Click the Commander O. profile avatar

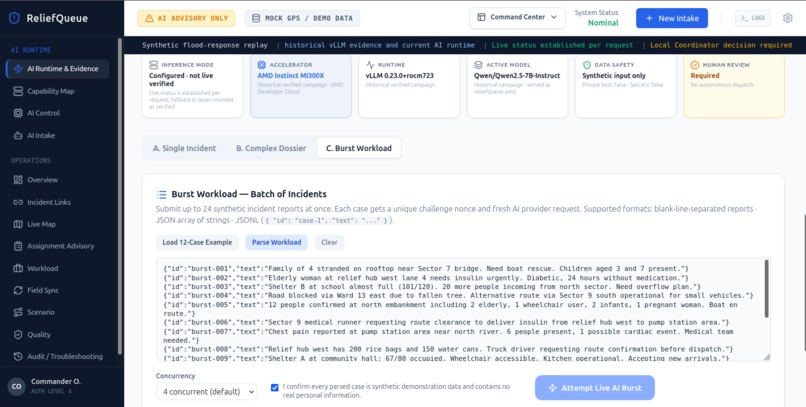click(x=16, y=386)
